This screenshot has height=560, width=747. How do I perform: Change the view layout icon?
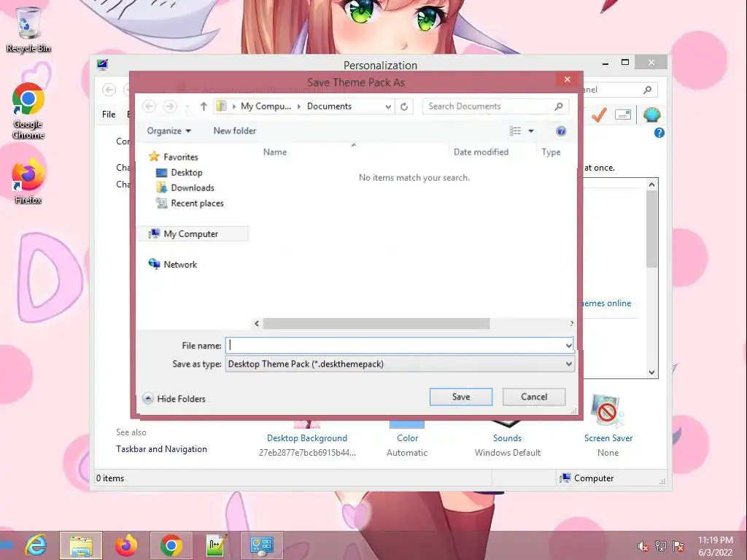coord(515,131)
